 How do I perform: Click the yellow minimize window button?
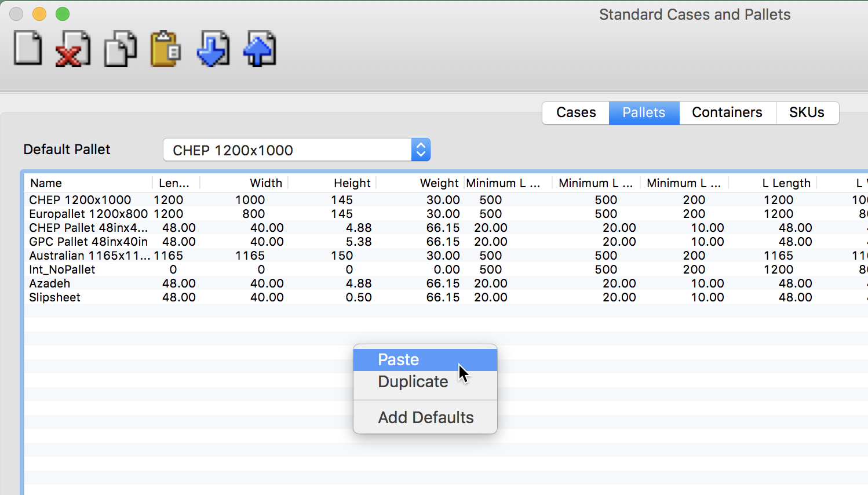[x=39, y=14]
